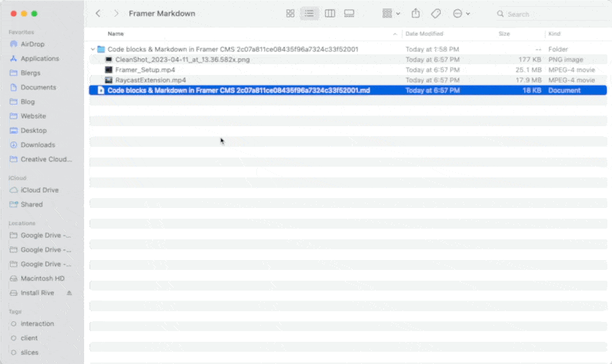Viewport: 612px width, 364px height.
Task: Switch to list view in toolbar
Action: (310, 14)
